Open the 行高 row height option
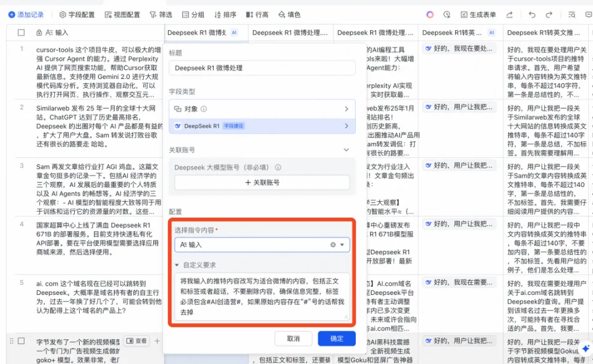 click(x=257, y=15)
